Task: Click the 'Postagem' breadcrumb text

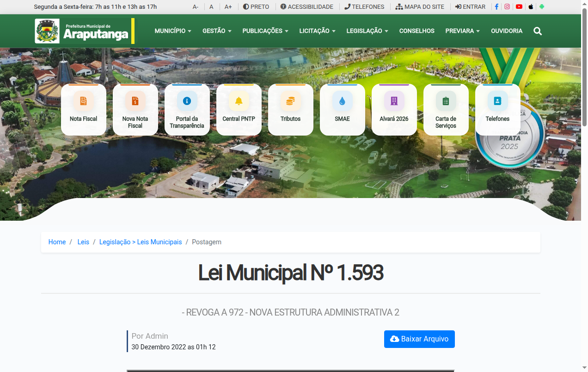Action: [207, 242]
